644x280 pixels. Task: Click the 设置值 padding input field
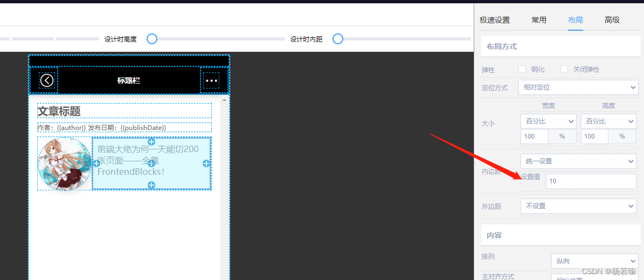(591, 181)
